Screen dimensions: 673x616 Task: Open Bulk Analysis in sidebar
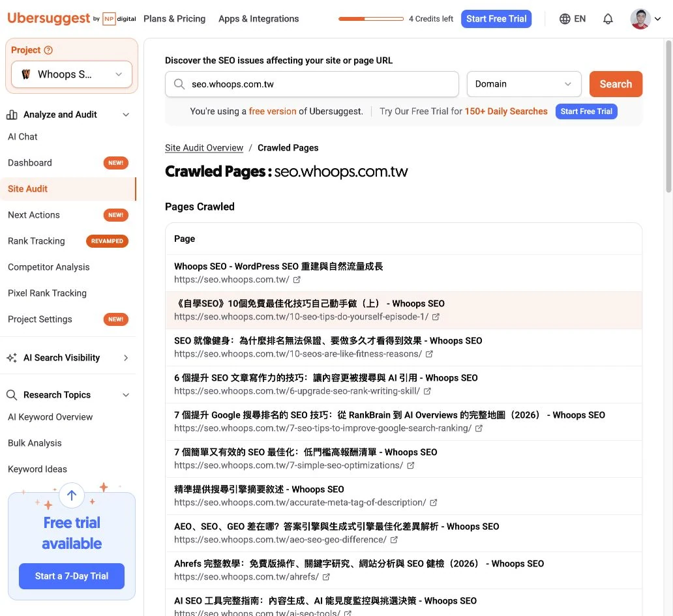point(35,443)
